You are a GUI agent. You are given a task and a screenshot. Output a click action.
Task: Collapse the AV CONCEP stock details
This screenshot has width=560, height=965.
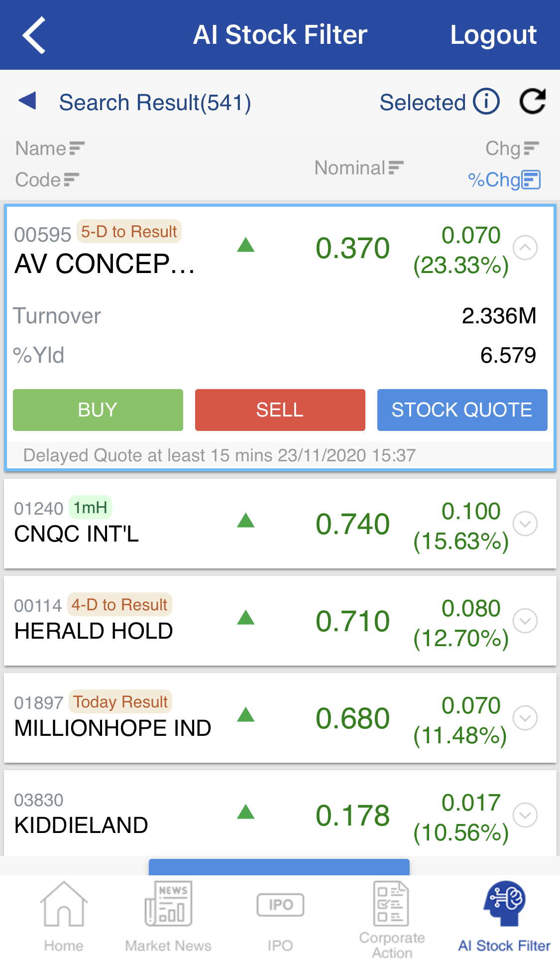pyautogui.click(x=525, y=248)
